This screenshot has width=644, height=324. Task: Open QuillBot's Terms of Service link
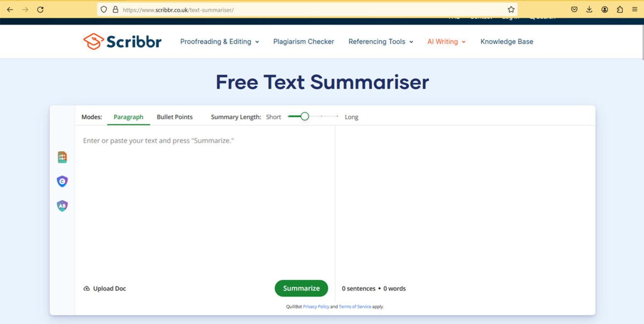pos(355,307)
